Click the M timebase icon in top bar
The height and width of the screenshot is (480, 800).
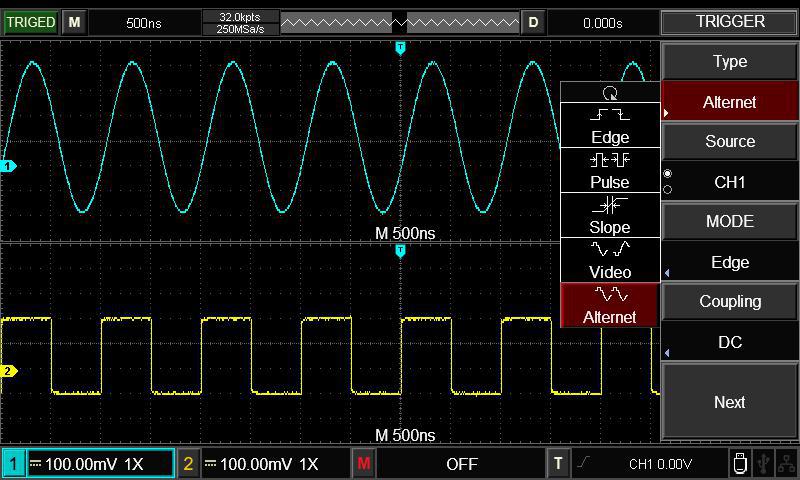tap(74, 22)
